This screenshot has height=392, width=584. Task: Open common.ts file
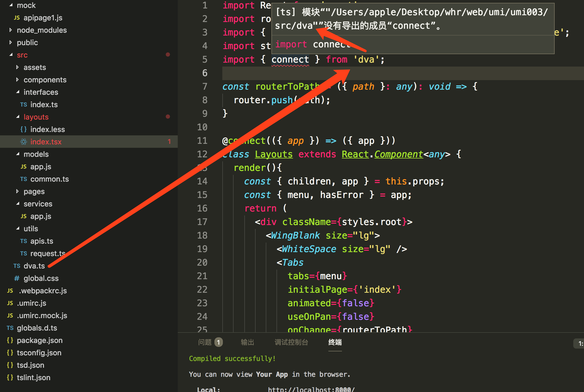(49, 179)
